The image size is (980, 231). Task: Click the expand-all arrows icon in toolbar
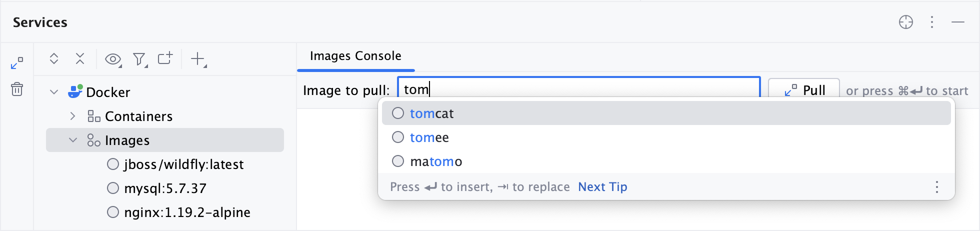(x=54, y=59)
